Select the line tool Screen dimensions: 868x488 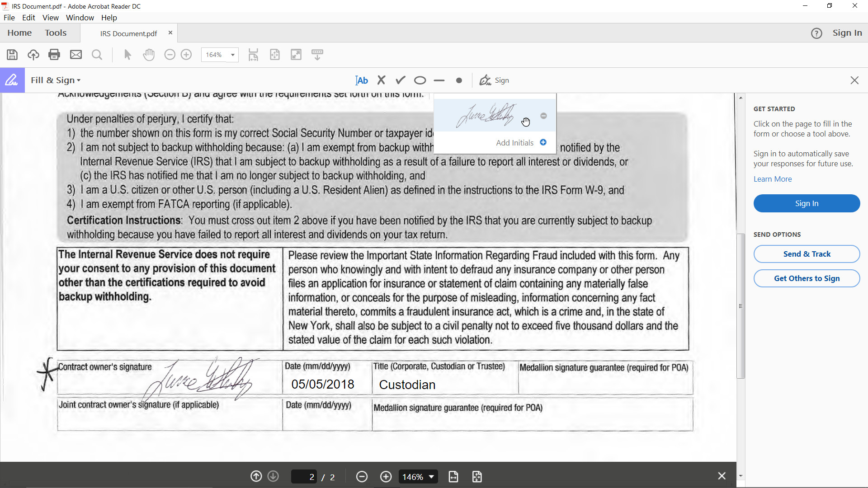(439, 80)
